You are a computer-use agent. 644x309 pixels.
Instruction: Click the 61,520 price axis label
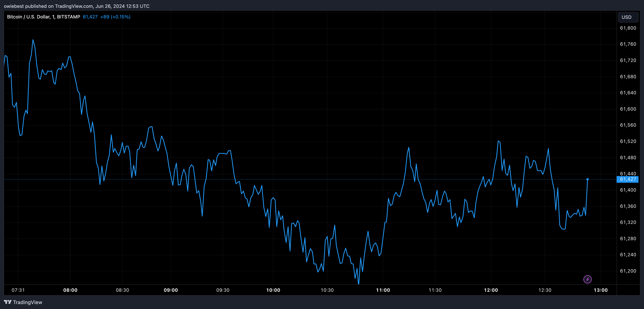(x=628, y=141)
